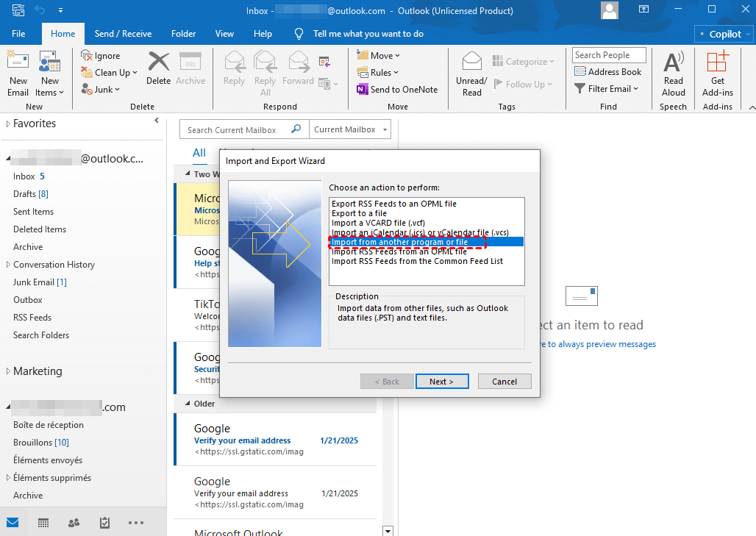
Task: Collapse the ribbon with the arrow
Action: pyautogui.click(x=752, y=107)
